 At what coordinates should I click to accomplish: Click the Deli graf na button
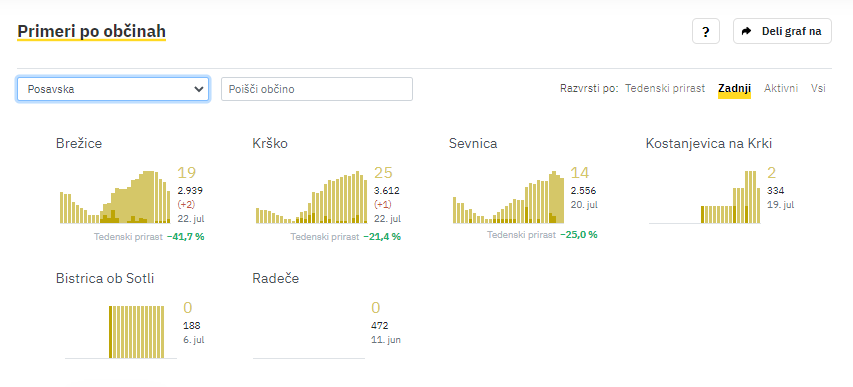coord(782,31)
